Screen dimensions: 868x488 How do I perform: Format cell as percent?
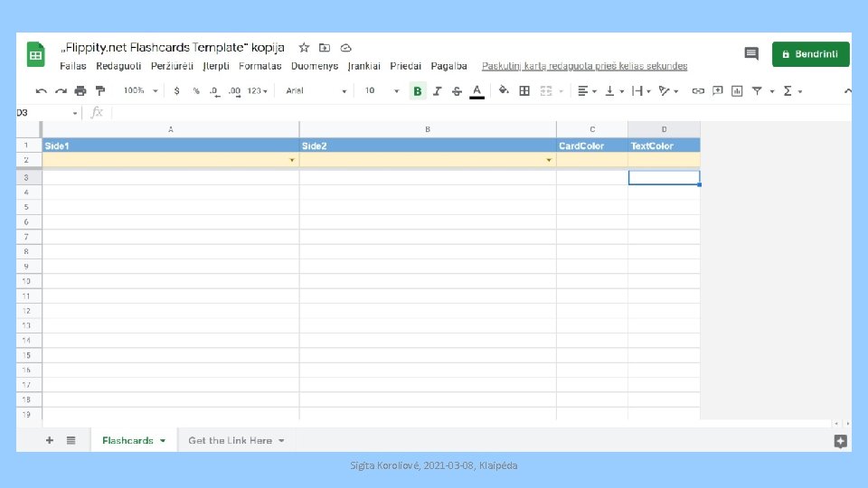click(196, 90)
